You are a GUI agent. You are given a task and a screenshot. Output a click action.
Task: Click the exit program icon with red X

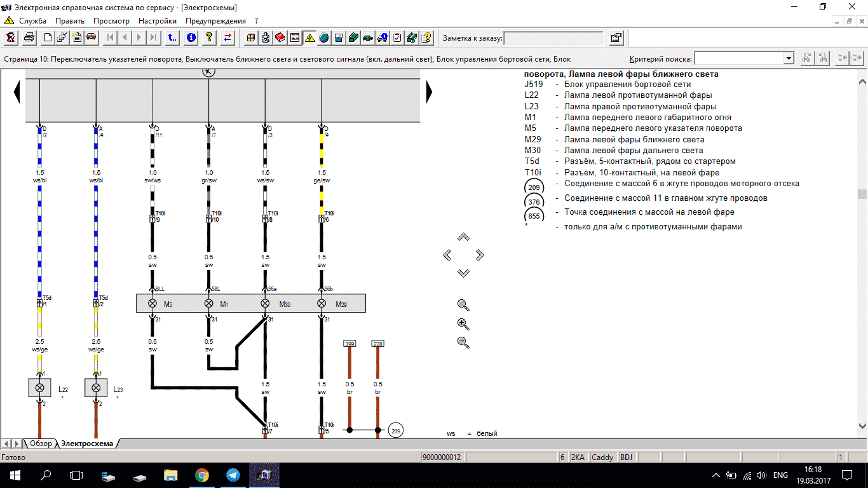(11, 37)
